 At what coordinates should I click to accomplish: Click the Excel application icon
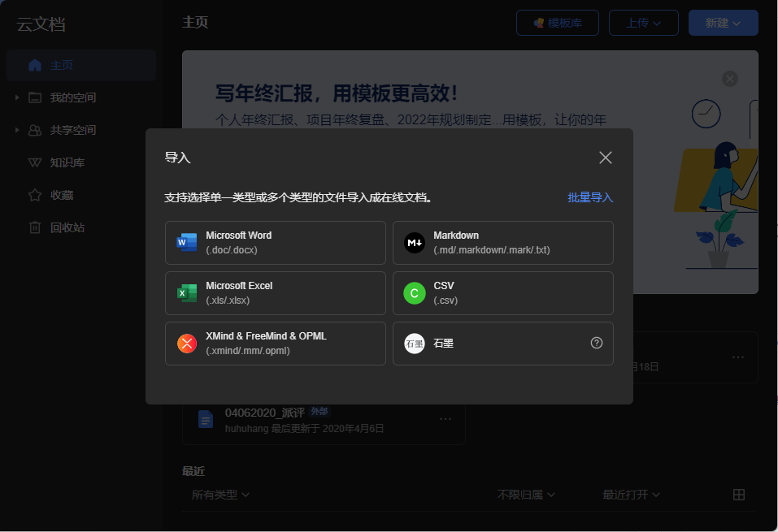(186, 293)
